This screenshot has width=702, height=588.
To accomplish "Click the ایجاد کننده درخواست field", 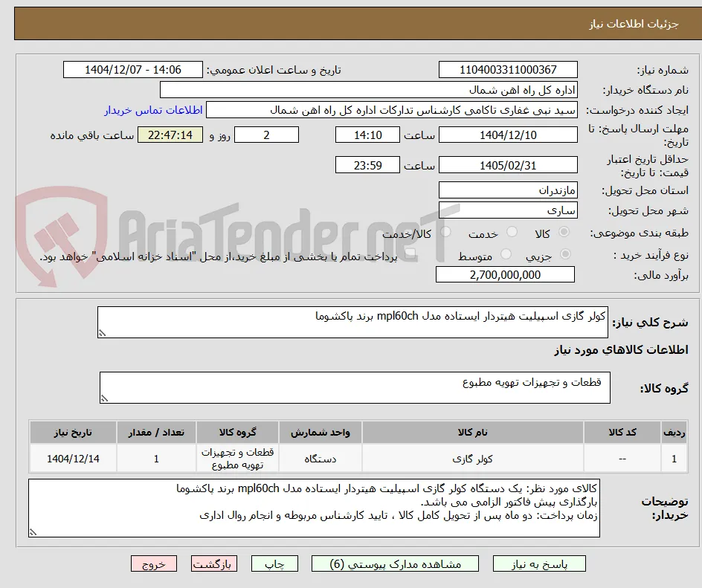I will [x=392, y=110].
